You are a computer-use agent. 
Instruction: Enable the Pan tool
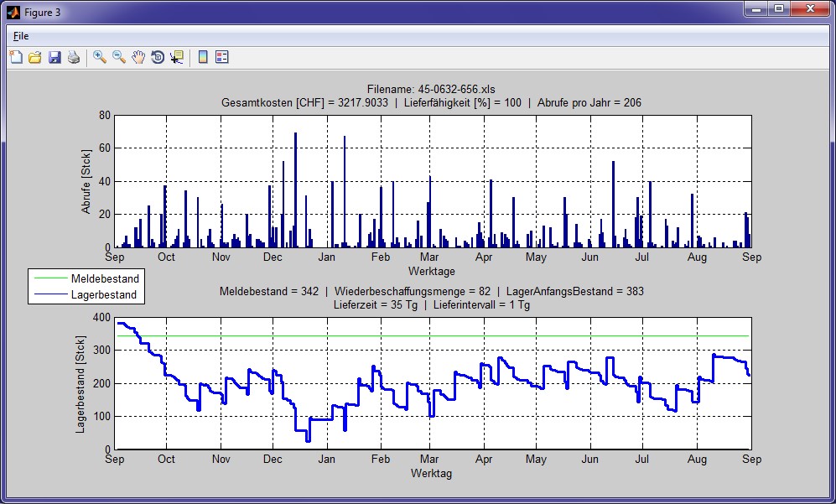pos(139,57)
